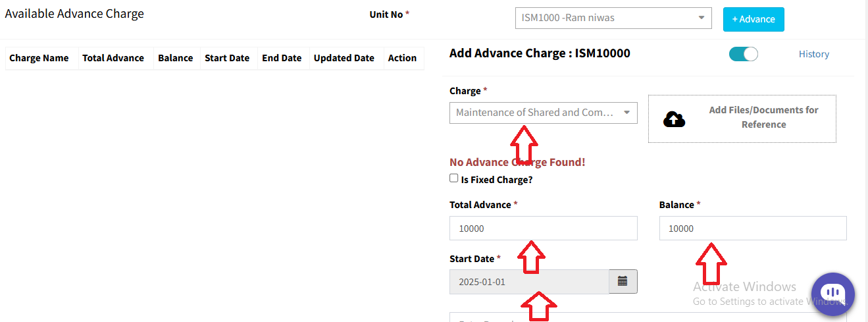Open the Start Date calendar picker
Screen dimensions: 868x322
(x=623, y=281)
